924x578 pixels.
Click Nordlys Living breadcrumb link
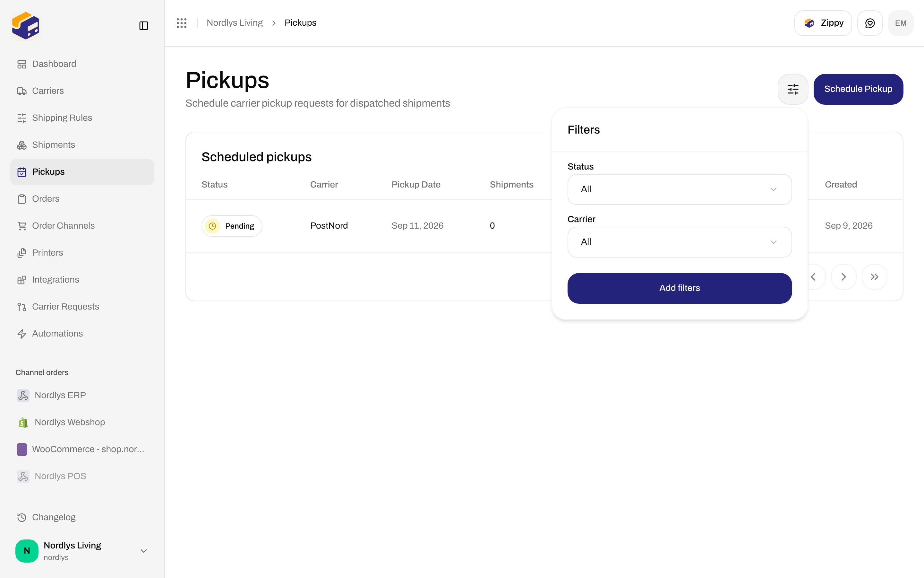point(235,23)
